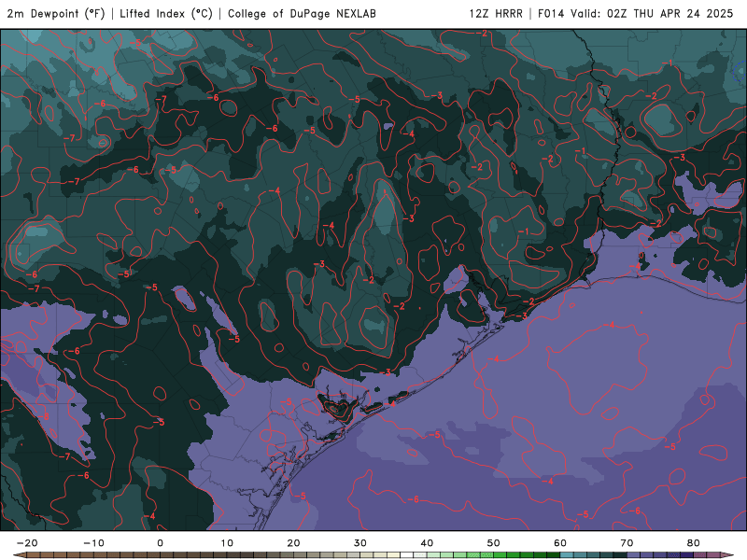Click the '2m Dewpoint (°F)' title text
747x560 pixels.
click(56, 13)
